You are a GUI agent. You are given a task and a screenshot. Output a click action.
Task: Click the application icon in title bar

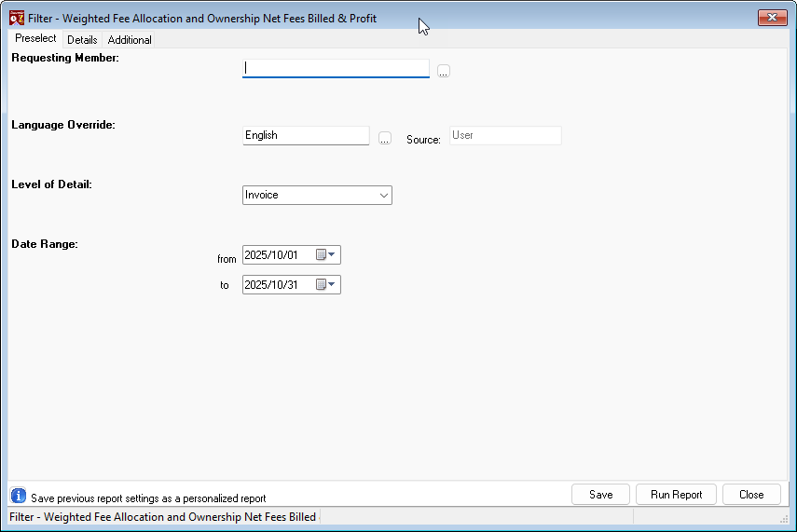tap(17, 18)
